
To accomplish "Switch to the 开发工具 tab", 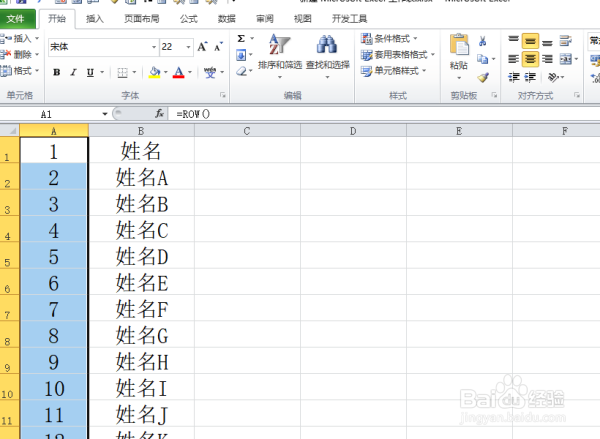I will click(349, 19).
